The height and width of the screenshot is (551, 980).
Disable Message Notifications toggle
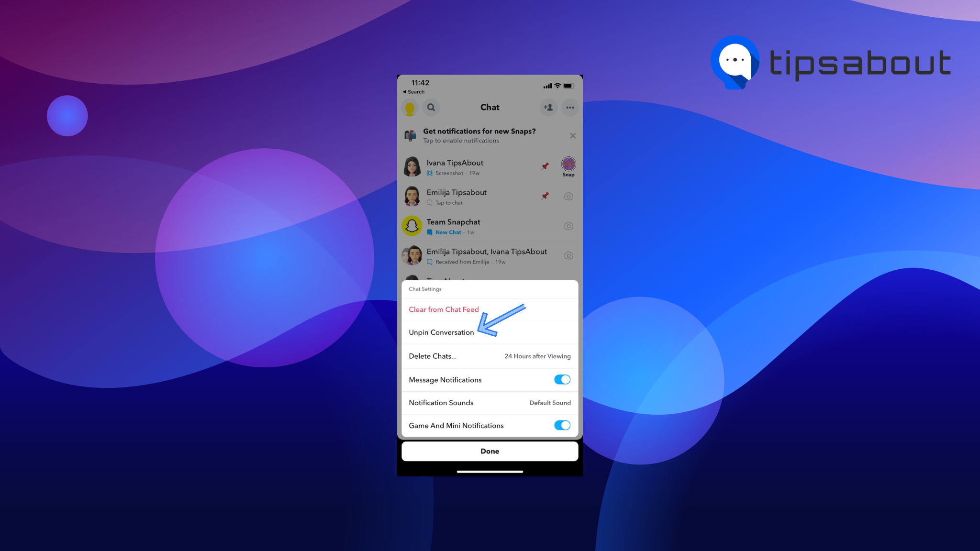tap(561, 379)
